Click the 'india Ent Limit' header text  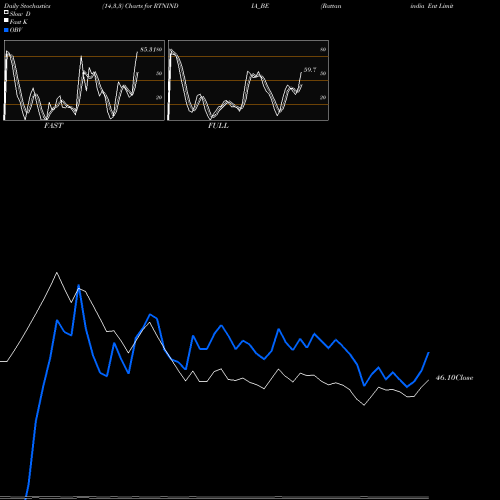point(432,6)
